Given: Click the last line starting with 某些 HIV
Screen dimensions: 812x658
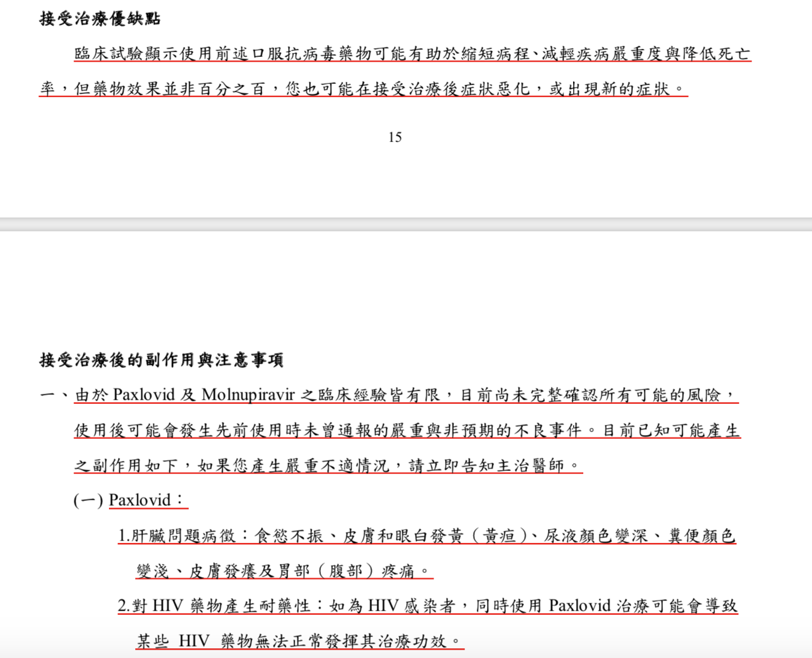Looking at the screenshot, I should pos(298,641).
